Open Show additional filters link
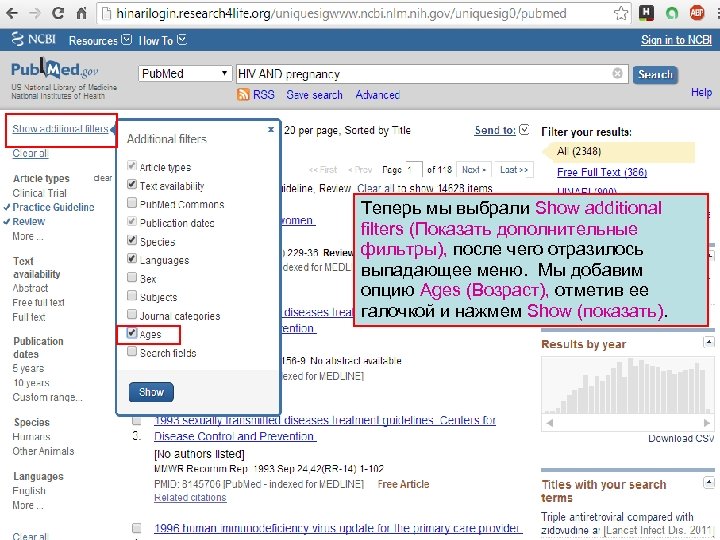The image size is (720, 540). [60, 129]
